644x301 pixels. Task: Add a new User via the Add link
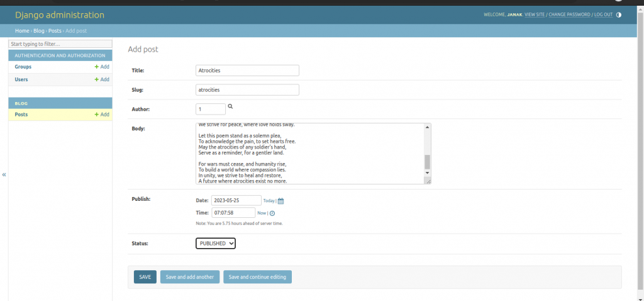102,79
